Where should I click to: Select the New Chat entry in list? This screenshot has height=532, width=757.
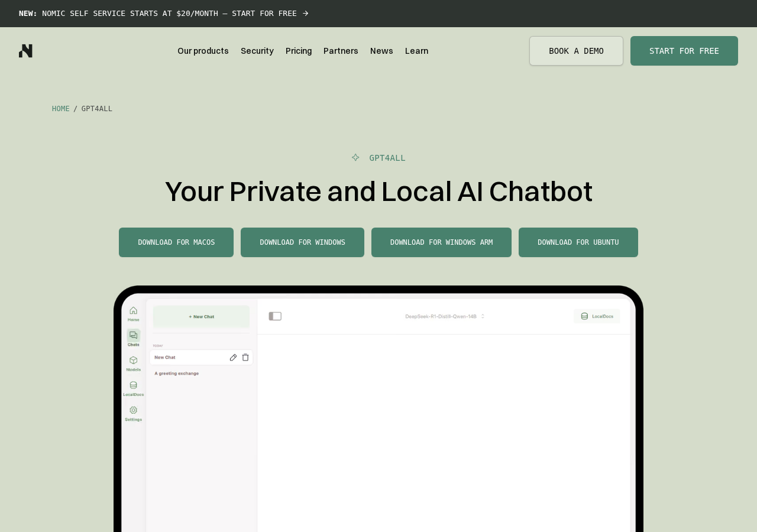pos(201,357)
